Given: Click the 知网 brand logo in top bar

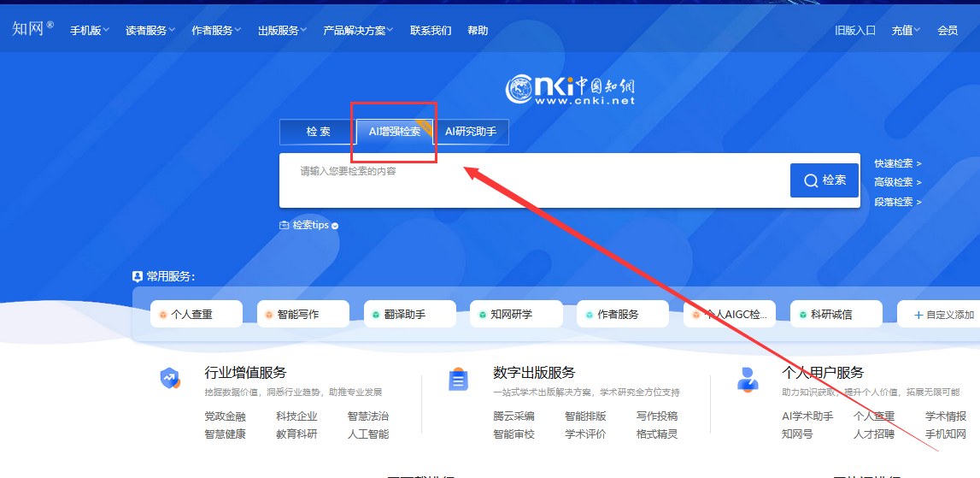Looking at the screenshot, I should [32, 28].
